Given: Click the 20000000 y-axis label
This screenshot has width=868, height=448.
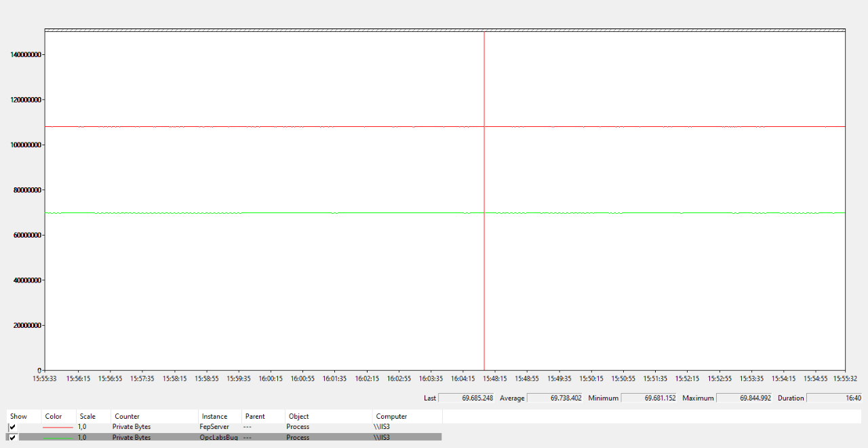Looking at the screenshot, I should [x=28, y=325].
